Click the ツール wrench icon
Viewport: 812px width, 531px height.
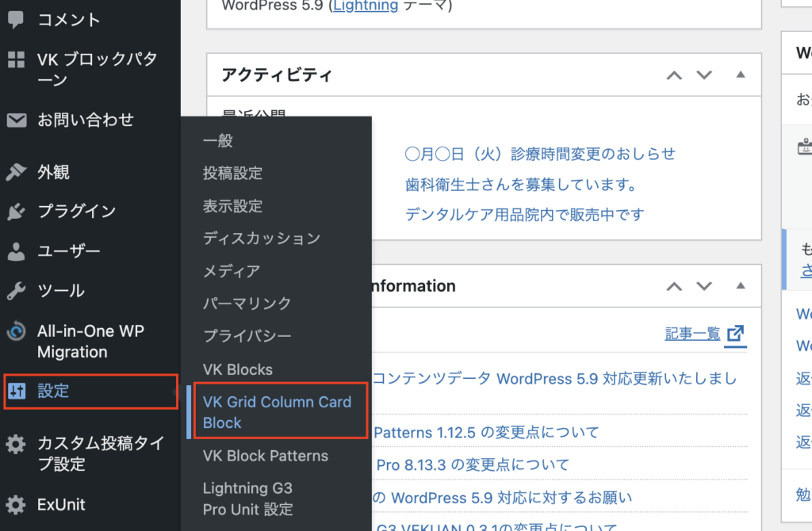tap(16, 291)
